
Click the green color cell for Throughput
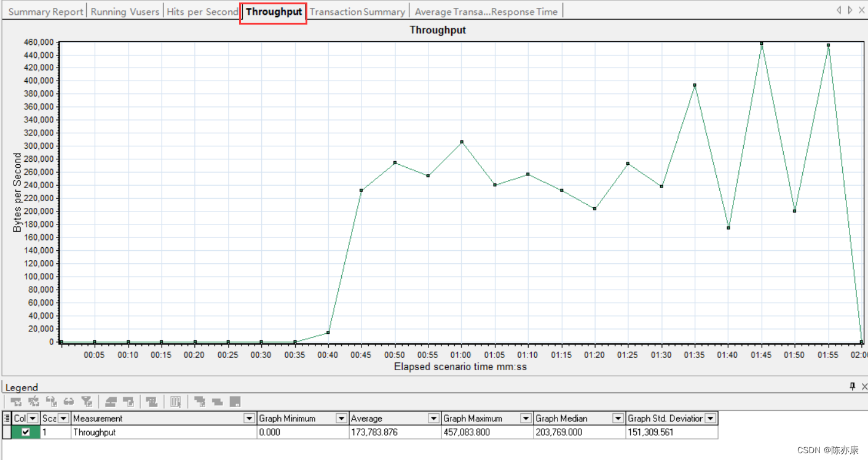26,432
